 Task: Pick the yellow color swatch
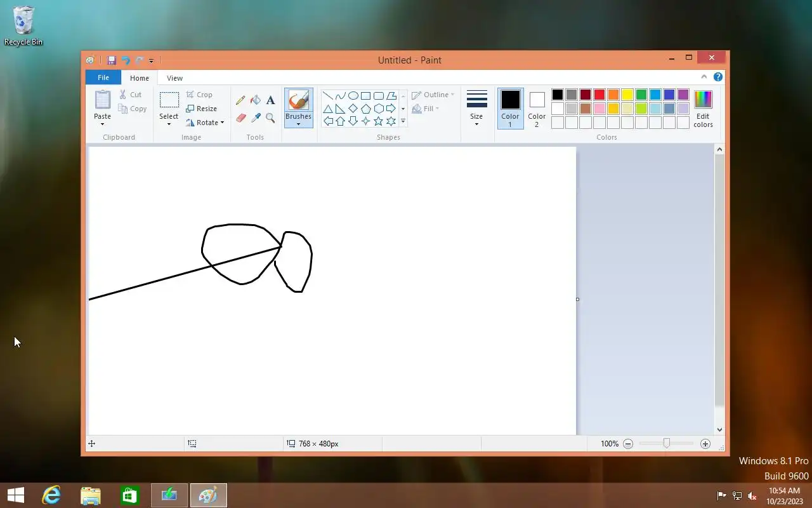[627, 95]
